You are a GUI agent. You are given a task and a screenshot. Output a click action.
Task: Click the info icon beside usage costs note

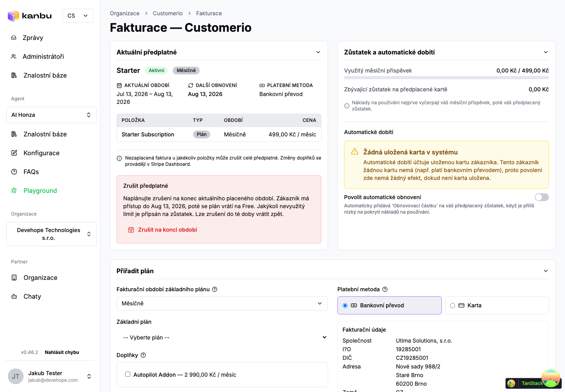point(347,106)
